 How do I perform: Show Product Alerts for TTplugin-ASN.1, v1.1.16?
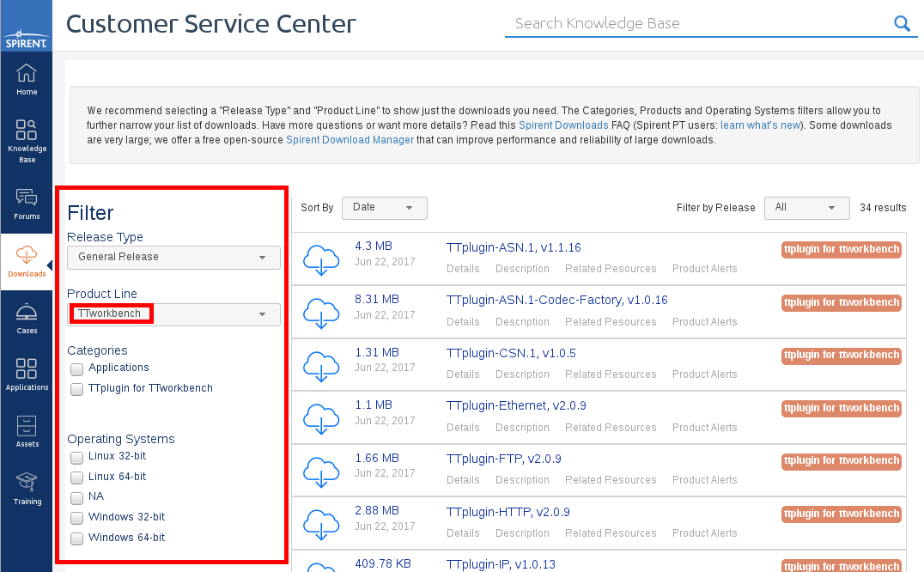point(705,269)
